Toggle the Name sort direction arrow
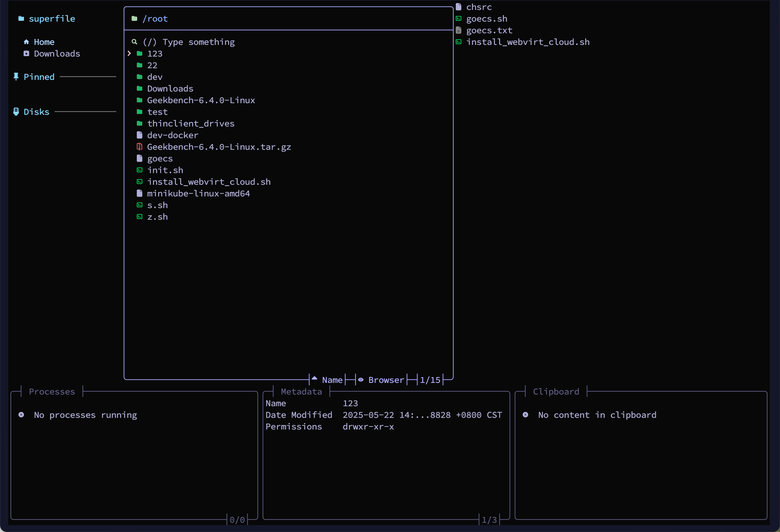This screenshot has width=780, height=532. (x=315, y=379)
